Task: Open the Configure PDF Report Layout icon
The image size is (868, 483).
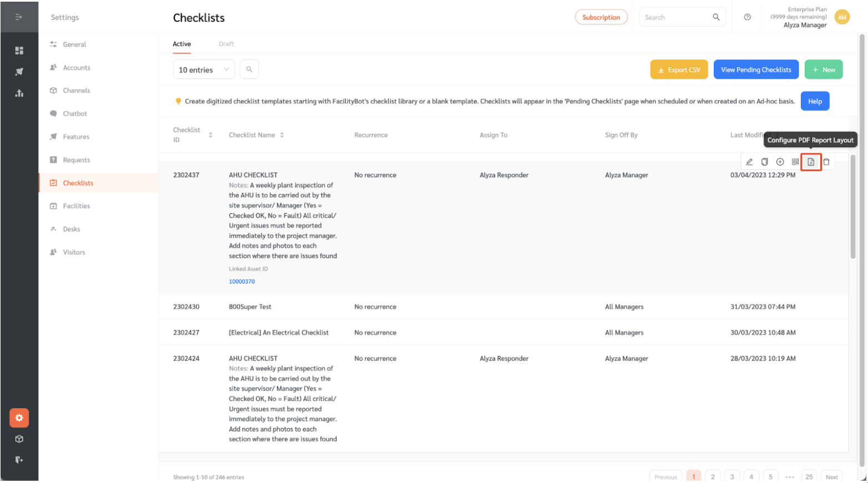Action: coord(811,162)
